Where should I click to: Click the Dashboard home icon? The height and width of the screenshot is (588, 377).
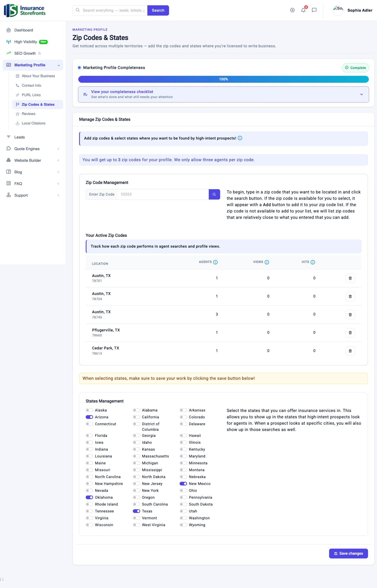(9, 30)
